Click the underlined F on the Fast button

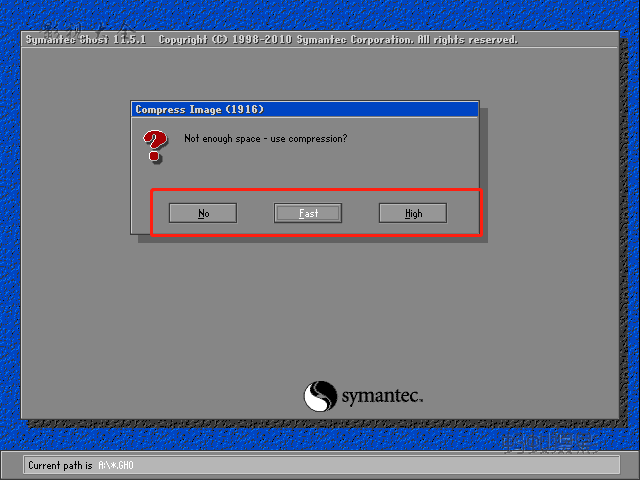point(301,213)
